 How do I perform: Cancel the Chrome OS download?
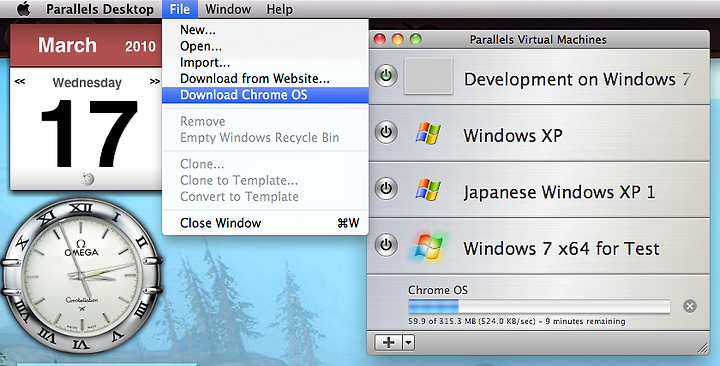(x=690, y=306)
